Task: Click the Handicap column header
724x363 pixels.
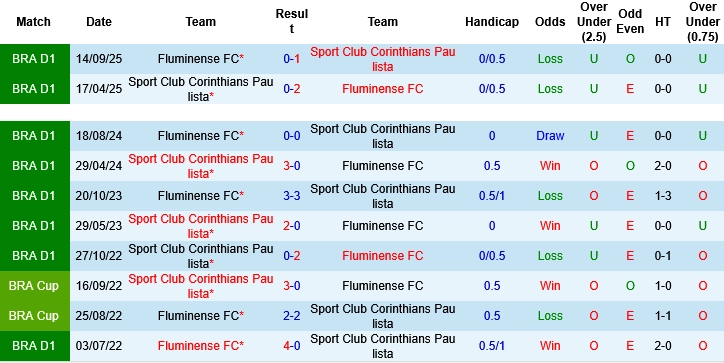Action: pyautogui.click(x=492, y=22)
